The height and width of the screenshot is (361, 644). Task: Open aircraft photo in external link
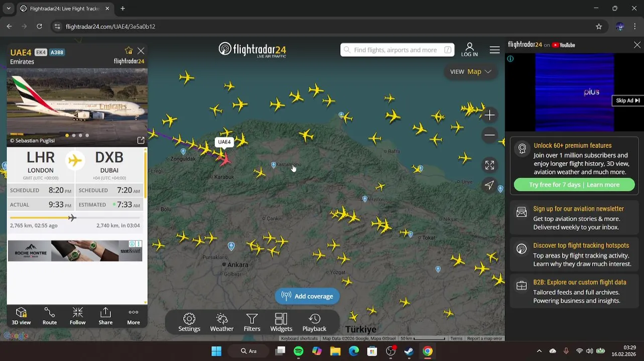point(141,140)
